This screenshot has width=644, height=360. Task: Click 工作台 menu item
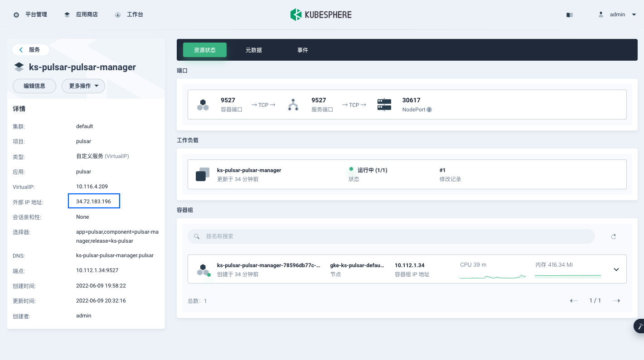click(x=135, y=14)
